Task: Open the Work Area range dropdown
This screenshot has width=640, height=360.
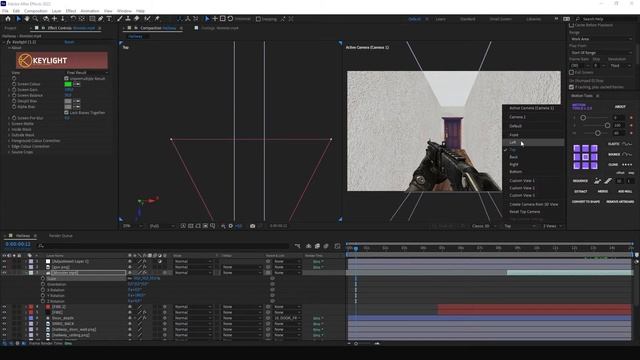Action: pos(601,39)
